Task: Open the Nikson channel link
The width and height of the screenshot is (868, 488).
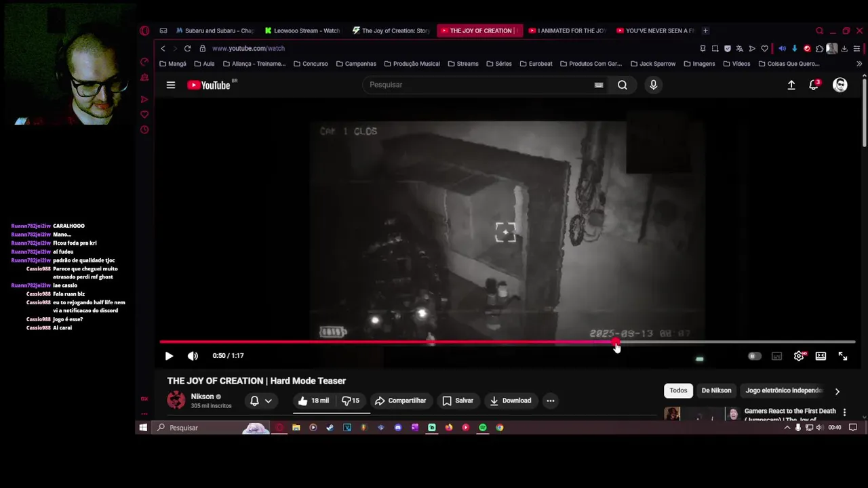Action: pos(202,396)
